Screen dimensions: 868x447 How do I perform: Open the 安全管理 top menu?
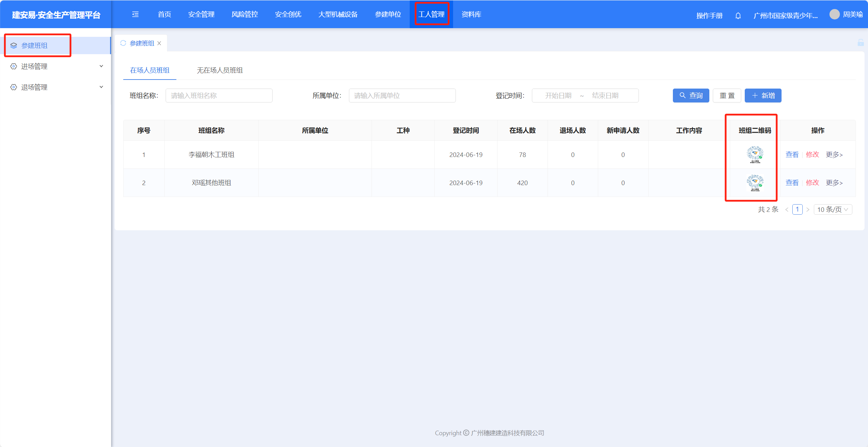(201, 14)
